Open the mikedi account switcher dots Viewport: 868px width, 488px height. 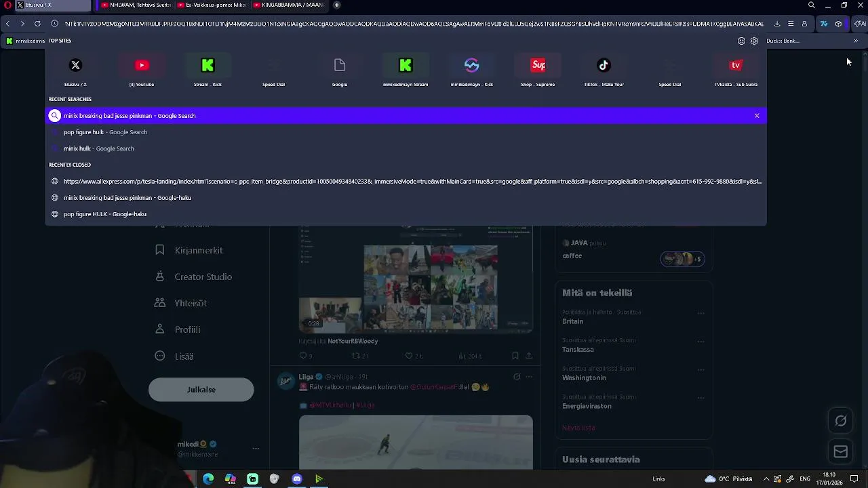pyautogui.click(x=256, y=449)
